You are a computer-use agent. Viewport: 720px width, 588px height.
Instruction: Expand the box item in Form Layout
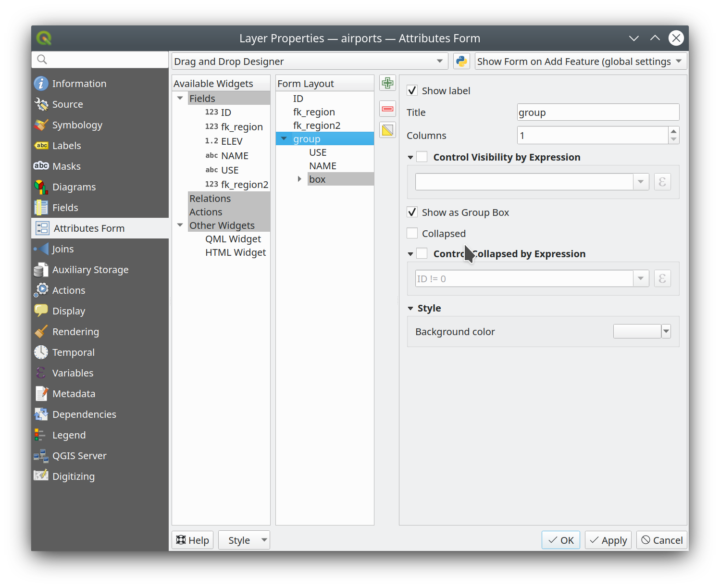(299, 179)
